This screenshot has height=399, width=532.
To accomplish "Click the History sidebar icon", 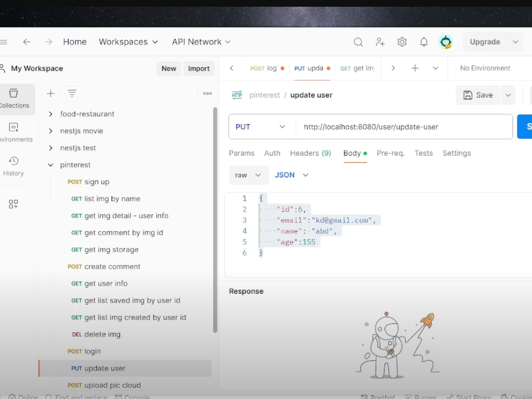I will [x=14, y=166].
